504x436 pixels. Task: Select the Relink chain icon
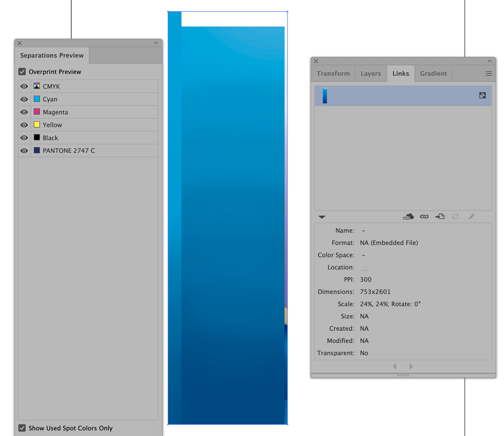coord(424,217)
